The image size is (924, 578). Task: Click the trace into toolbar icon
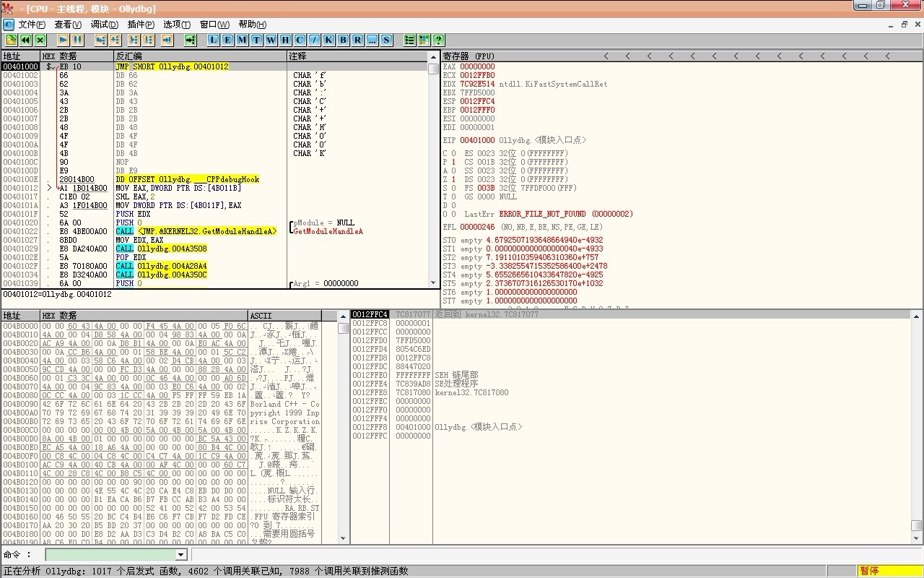coord(134,40)
